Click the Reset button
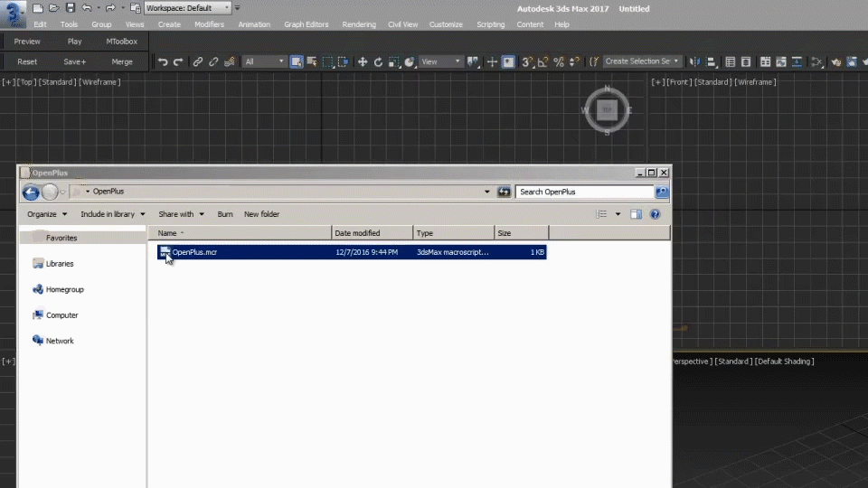This screenshot has height=488, width=868. coord(27,62)
